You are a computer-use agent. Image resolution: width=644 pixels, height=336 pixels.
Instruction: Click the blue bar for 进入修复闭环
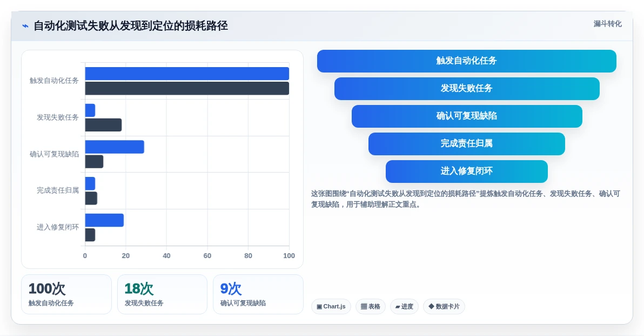pos(104,220)
